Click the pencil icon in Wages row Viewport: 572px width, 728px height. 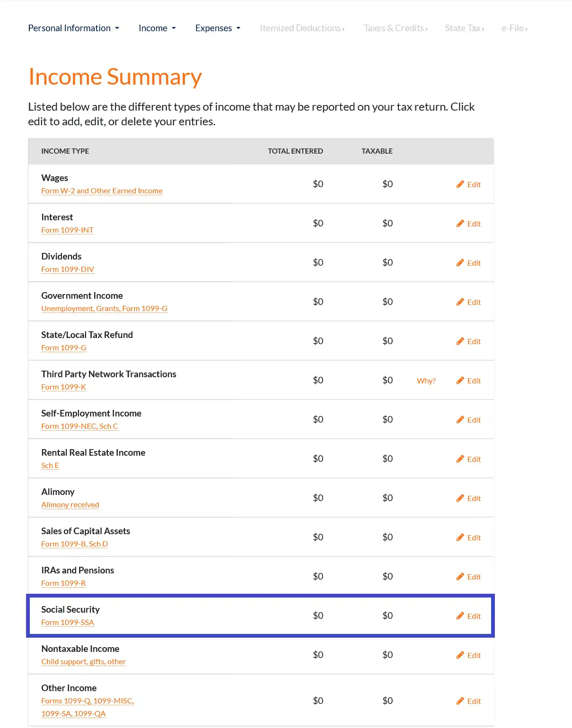460,184
